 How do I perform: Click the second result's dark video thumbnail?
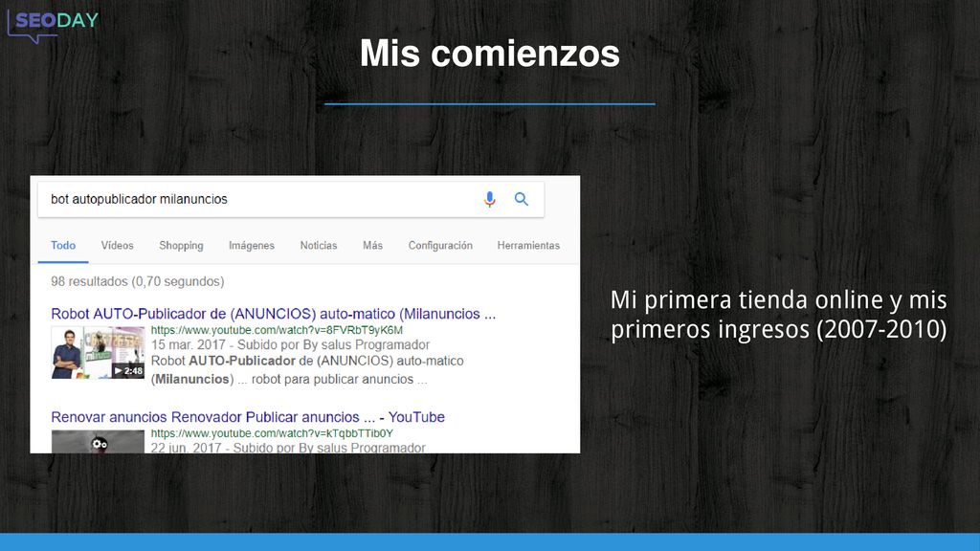click(x=99, y=442)
